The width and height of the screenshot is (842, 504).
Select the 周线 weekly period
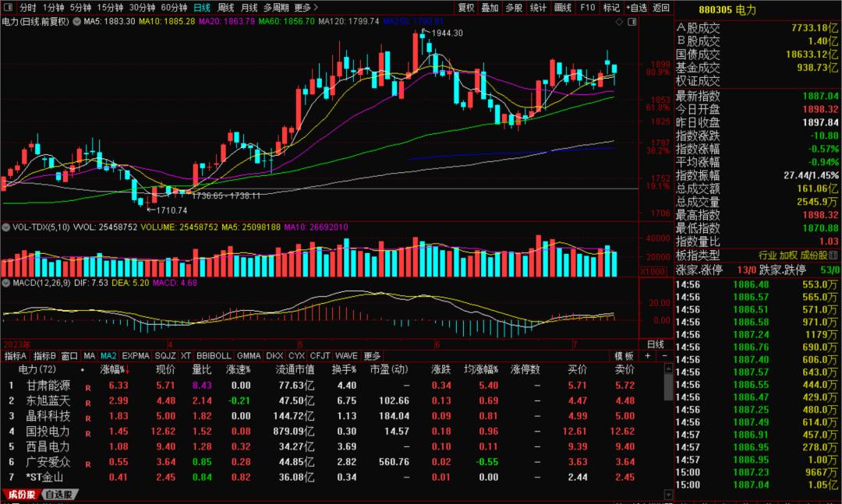click(x=225, y=8)
